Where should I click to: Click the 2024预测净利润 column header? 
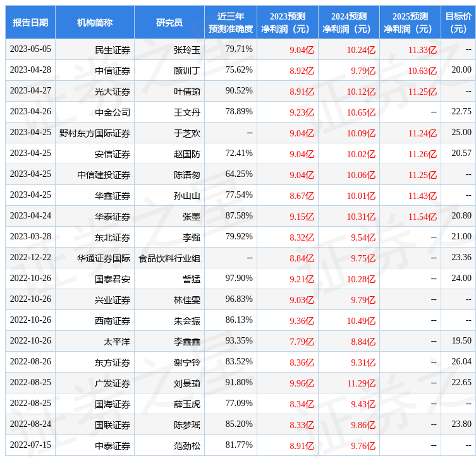(349, 22)
